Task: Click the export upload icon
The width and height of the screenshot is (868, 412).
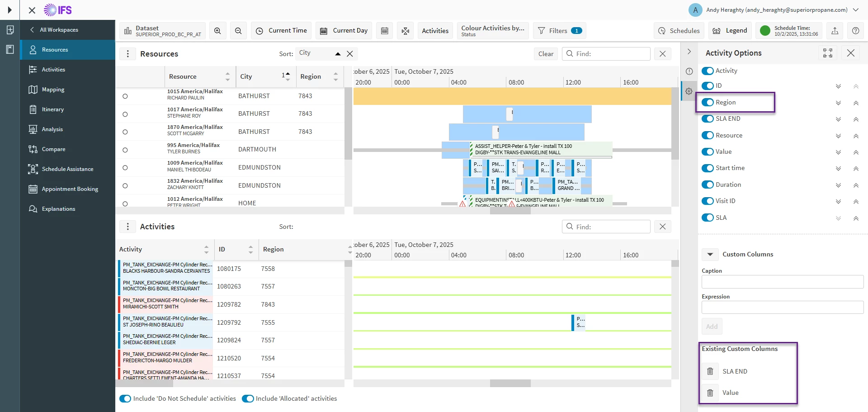Action: pos(835,31)
